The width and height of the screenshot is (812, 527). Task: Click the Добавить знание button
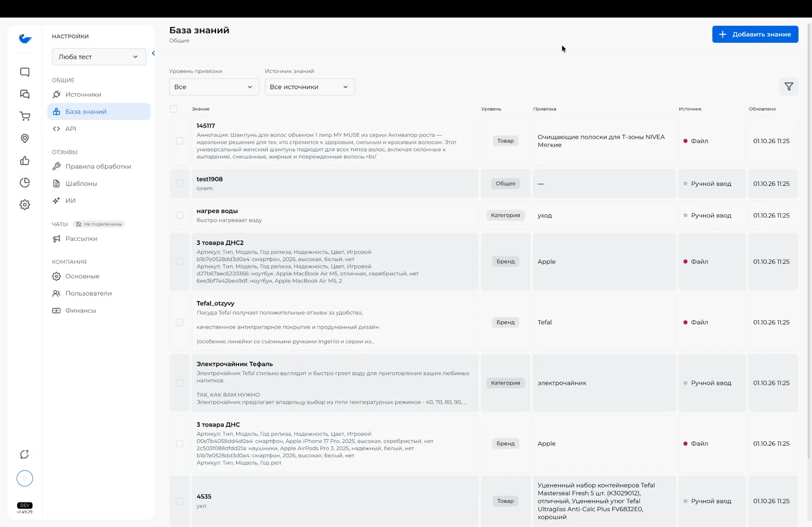[x=755, y=34]
